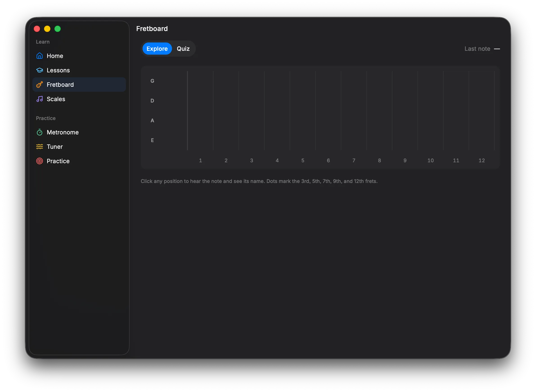Click the Practice section header

(x=46, y=118)
